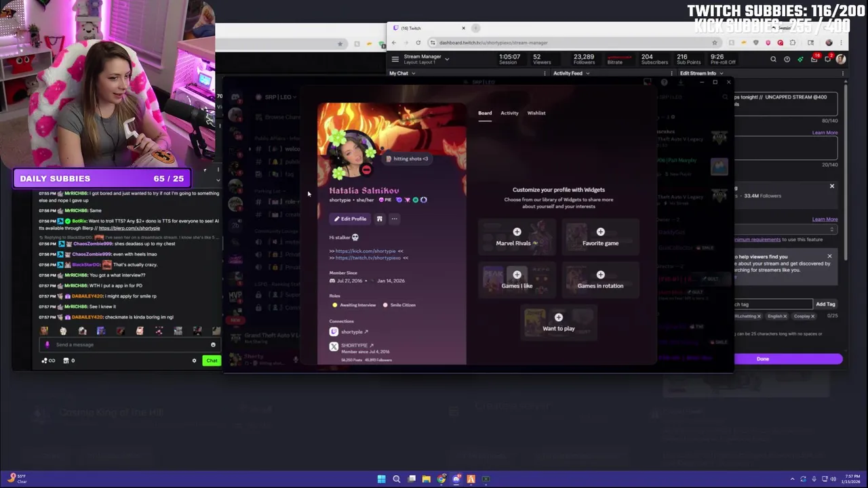
Task: Click the Edit Profile button
Action: coord(350,219)
